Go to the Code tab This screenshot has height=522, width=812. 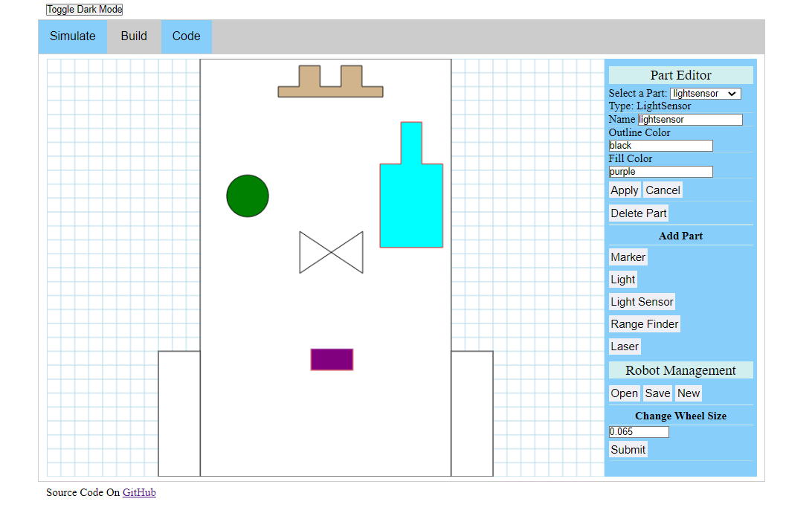[187, 36]
